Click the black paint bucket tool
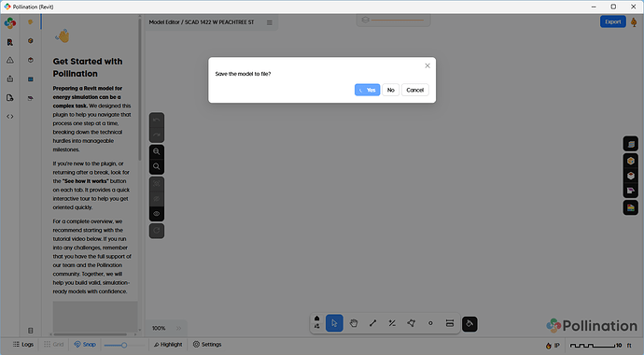The height and width of the screenshot is (355, 644). pos(469,324)
